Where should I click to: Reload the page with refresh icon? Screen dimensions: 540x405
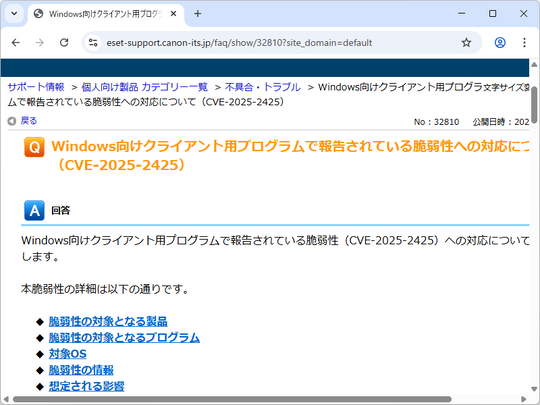tap(64, 43)
